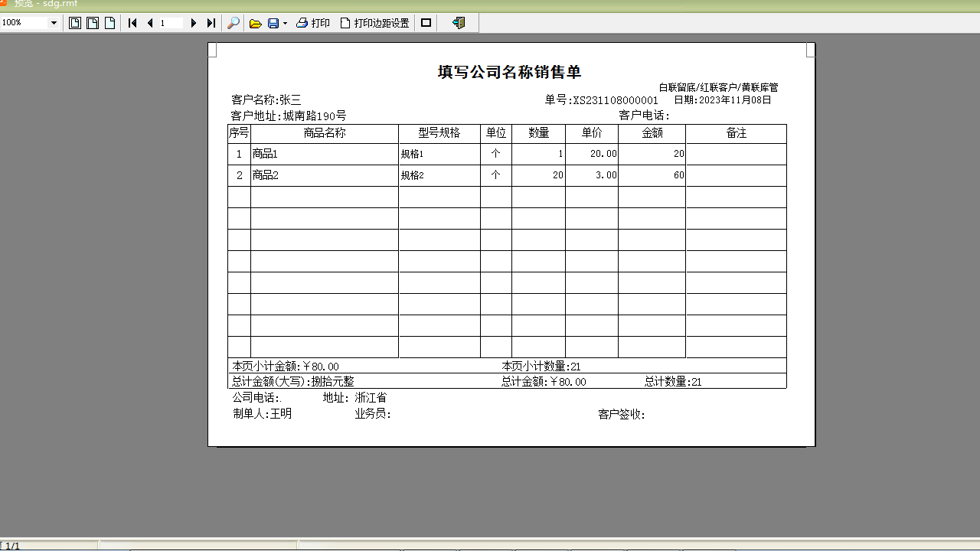Switch to page-width view mode

pyautogui.click(x=92, y=23)
